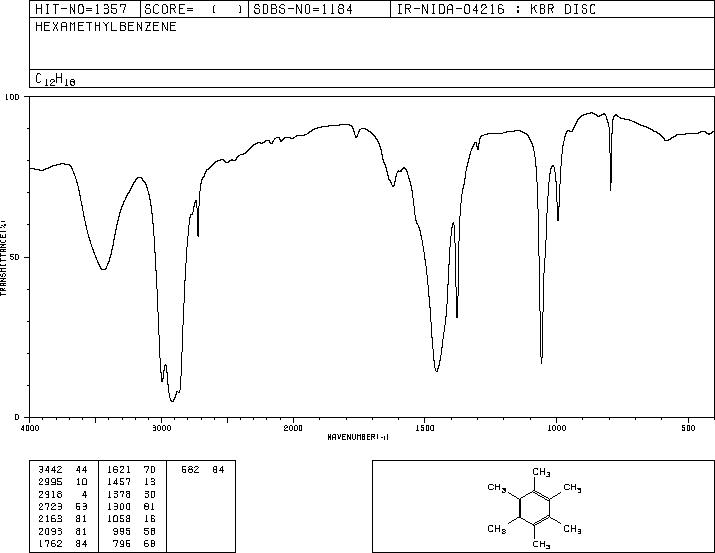
Task: Click transmittance value 16 beside 1058
Action: [150, 519]
